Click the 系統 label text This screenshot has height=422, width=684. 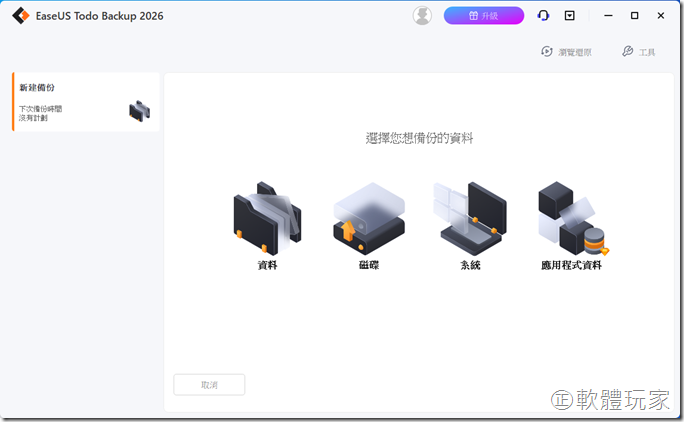point(471,266)
